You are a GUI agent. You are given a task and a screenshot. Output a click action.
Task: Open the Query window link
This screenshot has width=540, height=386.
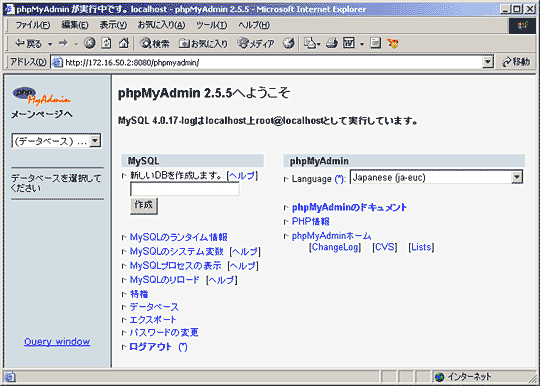tap(57, 342)
